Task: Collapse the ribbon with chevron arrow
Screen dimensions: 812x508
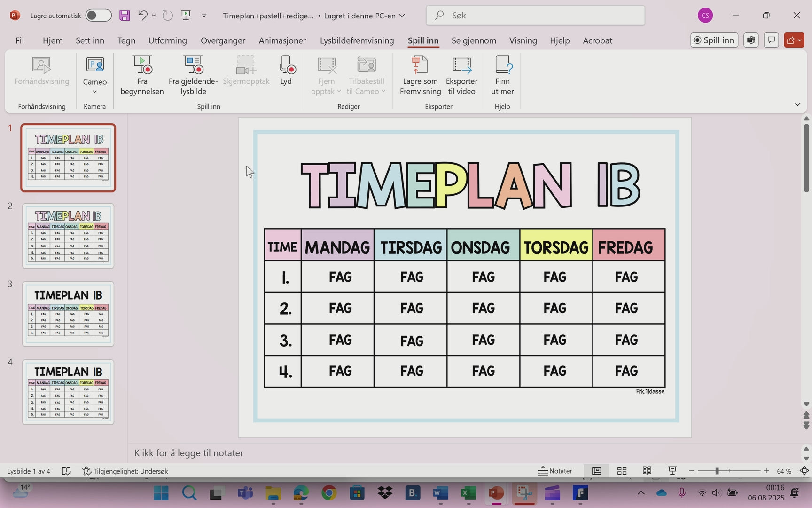Action: (x=797, y=104)
